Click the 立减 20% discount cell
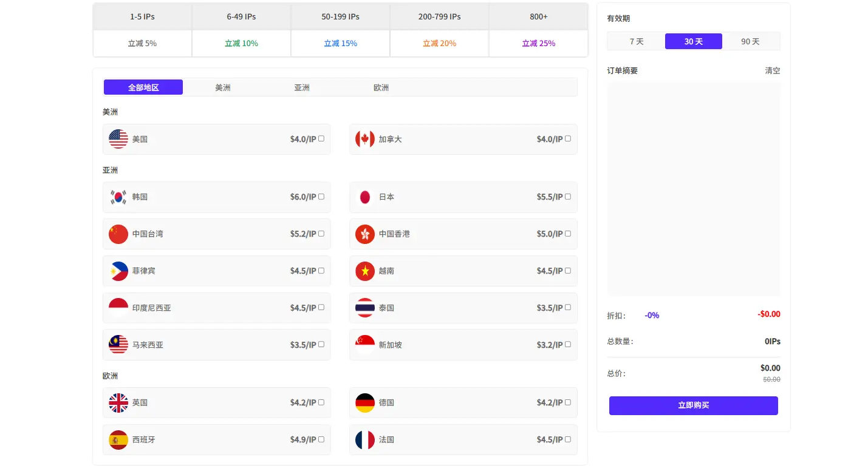 point(439,44)
